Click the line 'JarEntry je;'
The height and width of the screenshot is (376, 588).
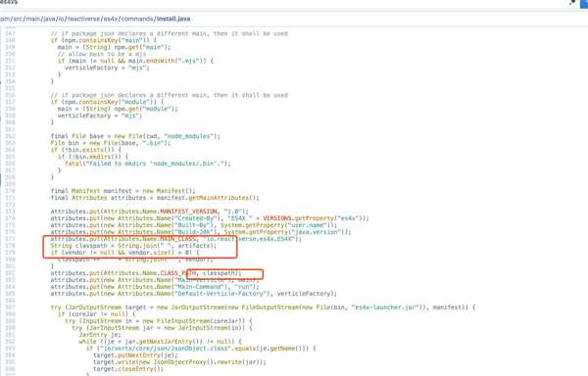click(100, 335)
